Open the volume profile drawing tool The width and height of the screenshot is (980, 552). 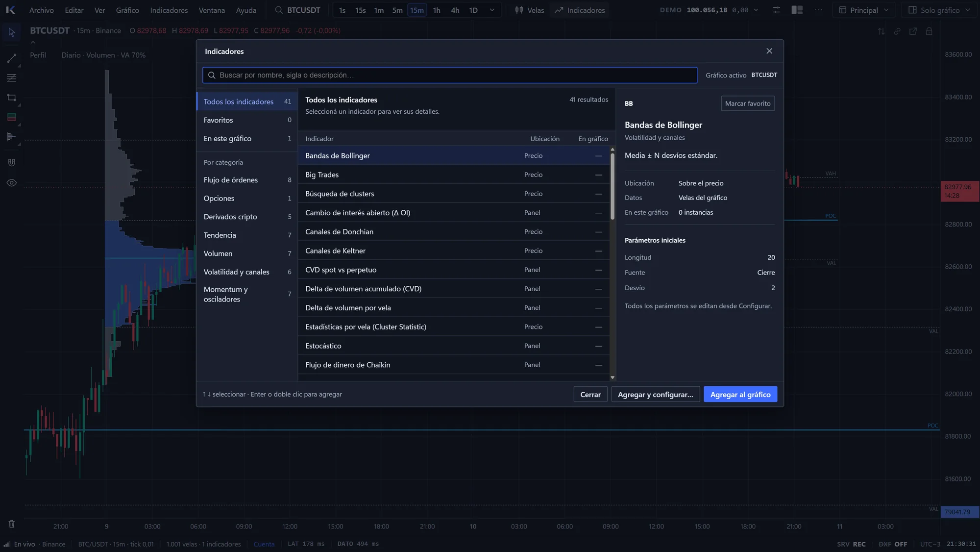click(x=12, y=137)
